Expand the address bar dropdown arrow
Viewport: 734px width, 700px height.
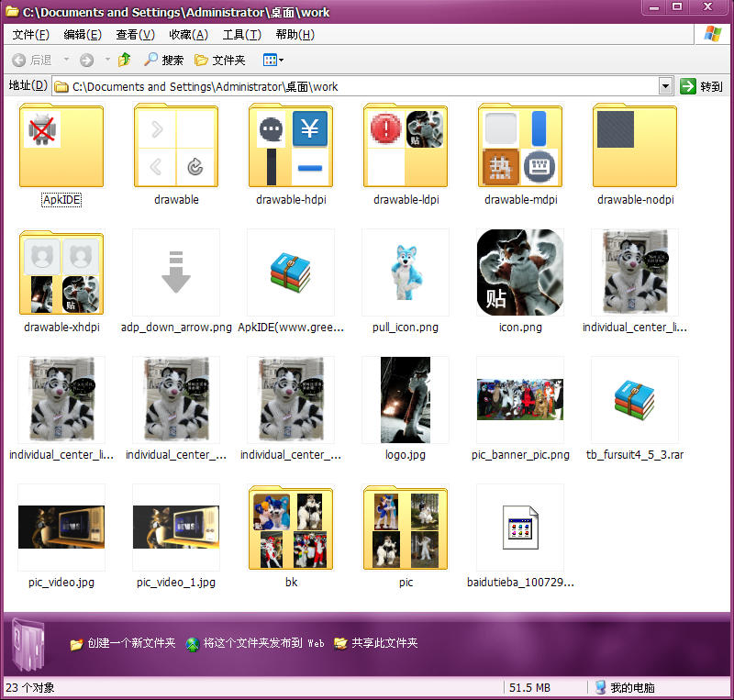tap(666, 86)
